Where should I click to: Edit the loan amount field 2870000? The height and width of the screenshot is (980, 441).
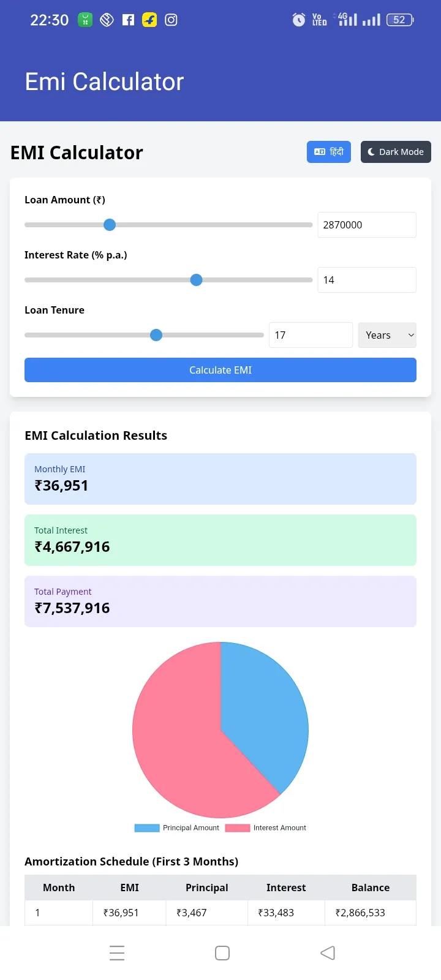click(x=367, y=225)
